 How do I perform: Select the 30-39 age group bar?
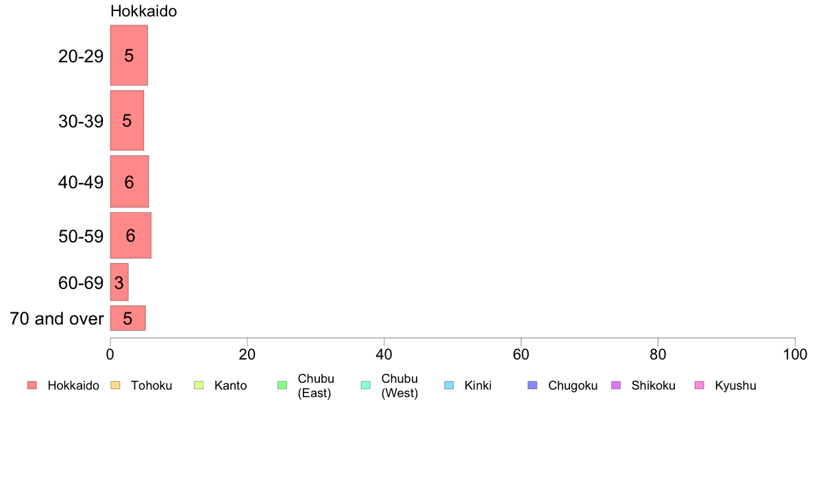[x=127, y=121]
